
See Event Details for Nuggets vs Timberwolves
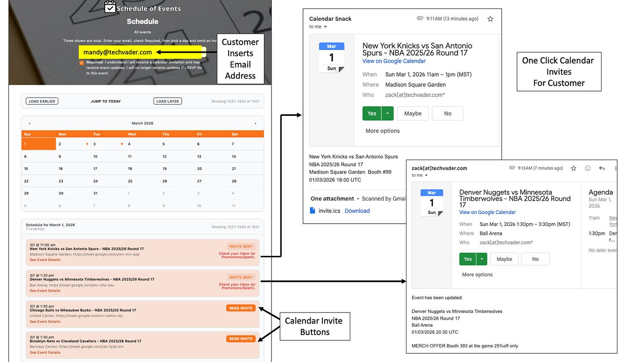(45, 291)
